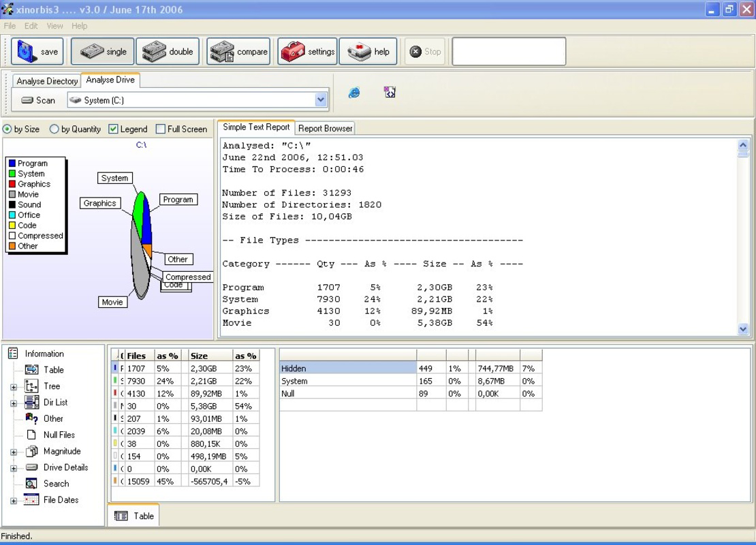Open the settings toolbox button
756x545 pixels.
point(307,51)
